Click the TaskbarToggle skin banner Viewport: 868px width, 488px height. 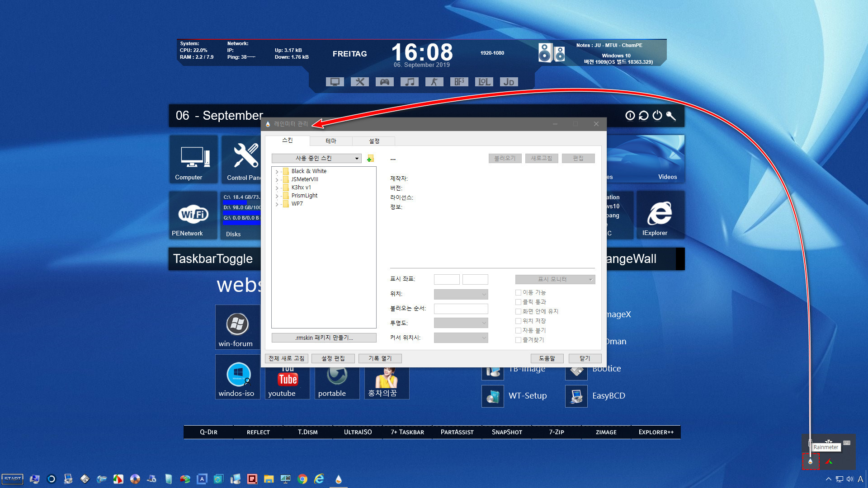215,259
